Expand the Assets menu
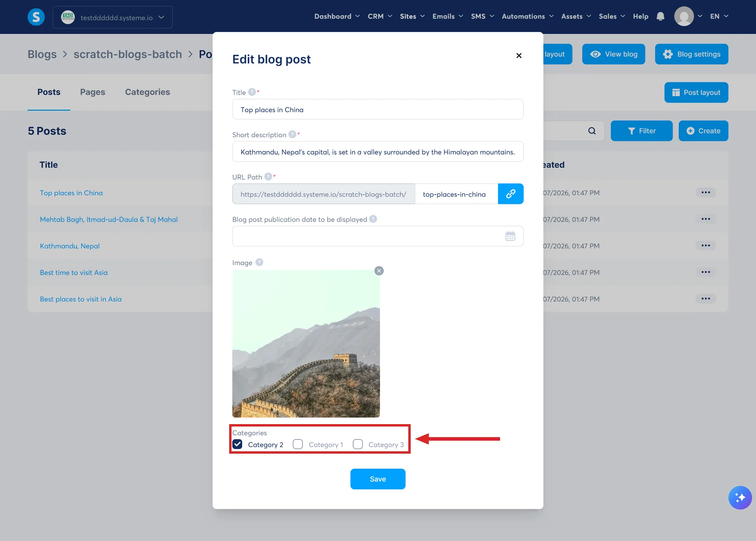The height and width of the screenshot is (541, 756). click(576, 17)
